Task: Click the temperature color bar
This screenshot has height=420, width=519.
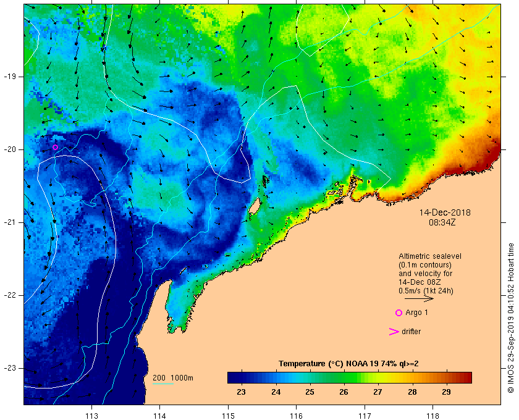Action: coord(350,377)
